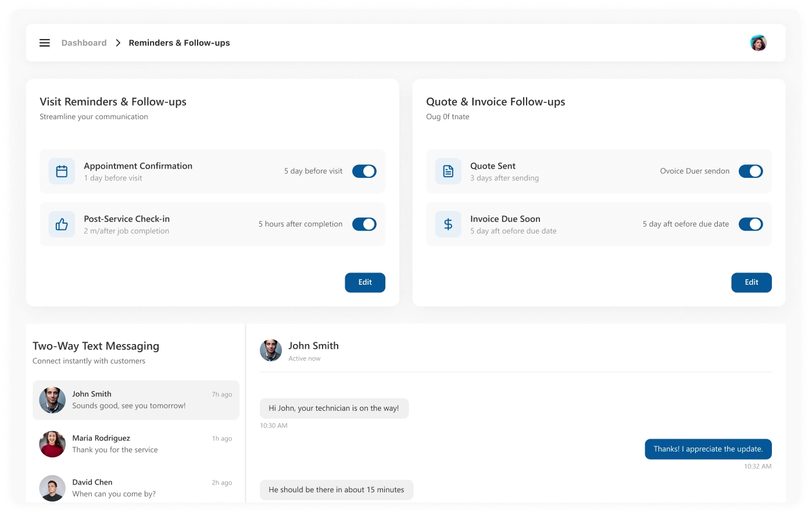
Task: Switch off the Invoice Due Soon toggle
Action: 750,224
